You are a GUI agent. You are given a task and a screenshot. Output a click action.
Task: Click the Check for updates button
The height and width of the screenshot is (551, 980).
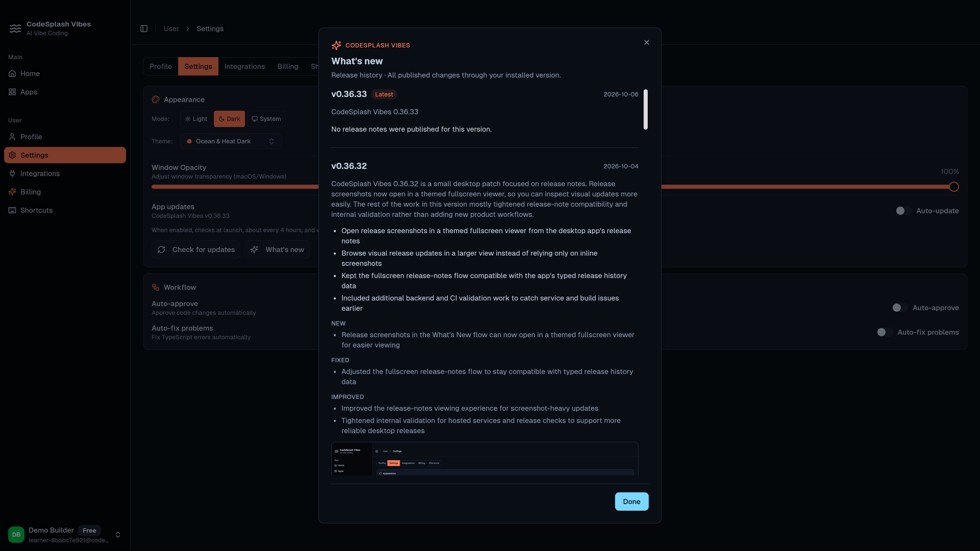coord(196,249)
